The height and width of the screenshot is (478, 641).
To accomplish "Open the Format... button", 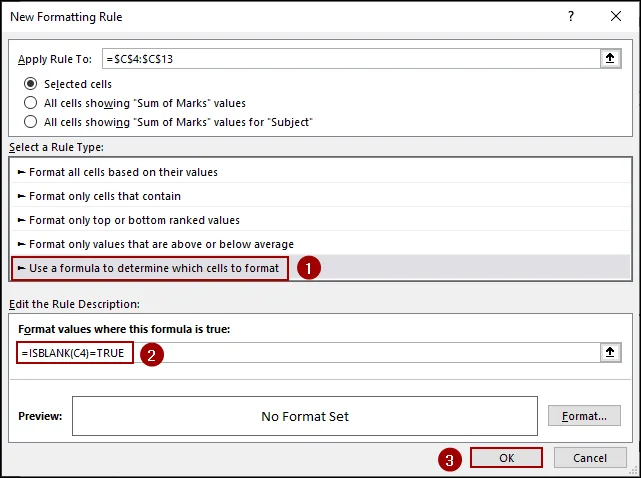I will (x=584, y=416).
